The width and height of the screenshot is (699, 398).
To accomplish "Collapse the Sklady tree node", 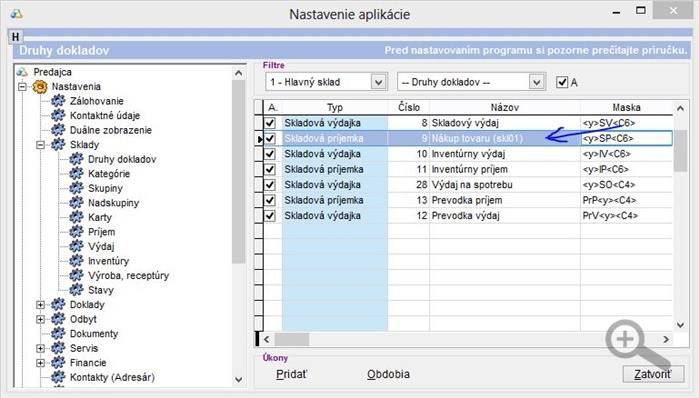I will click(41, 144).
